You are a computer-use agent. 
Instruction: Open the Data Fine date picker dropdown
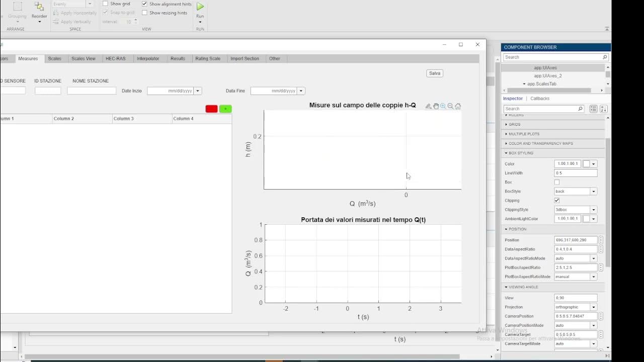point(301,91)
